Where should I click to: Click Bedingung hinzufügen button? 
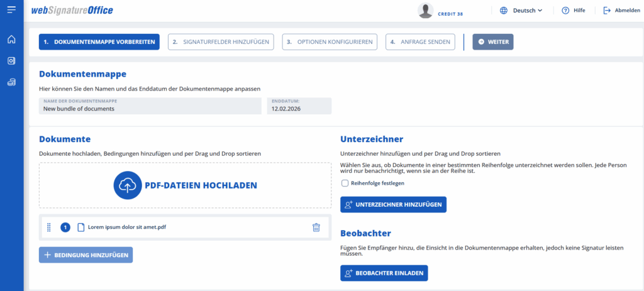pos(86,255)
